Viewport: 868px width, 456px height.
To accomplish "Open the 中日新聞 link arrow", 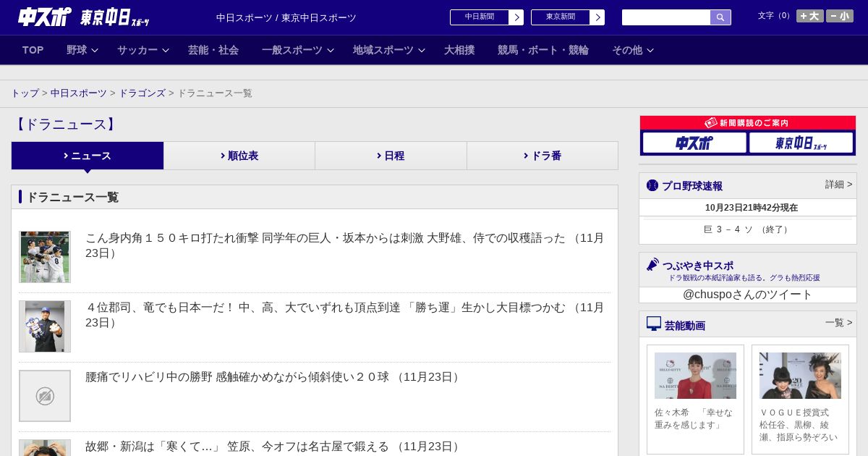I will (516, 17).
